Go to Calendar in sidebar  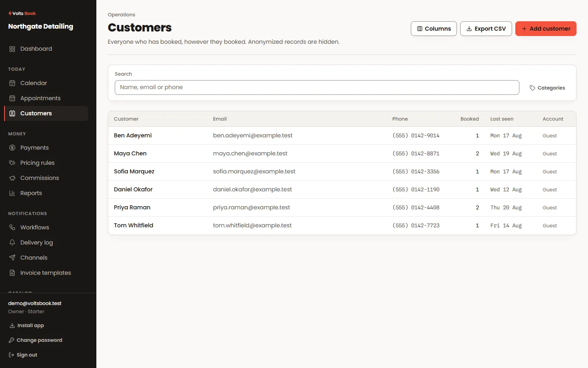[46, 83]
